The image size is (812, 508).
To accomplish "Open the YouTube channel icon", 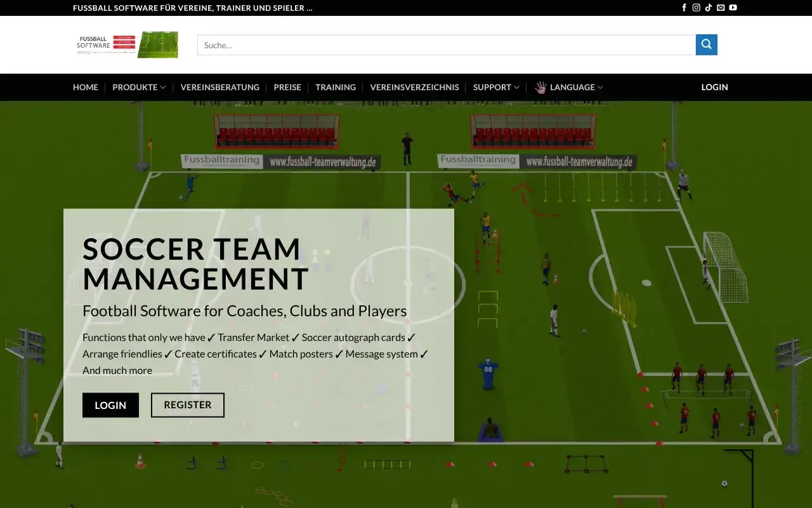I will click(x=733, y=8).
